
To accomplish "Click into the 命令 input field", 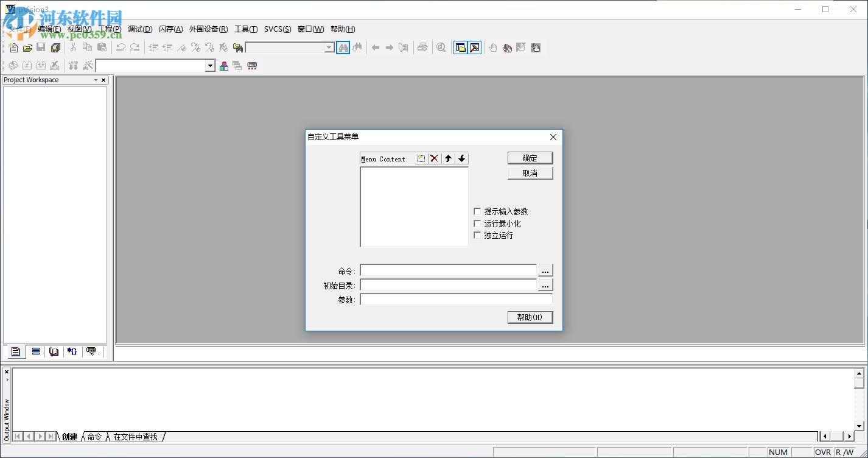I will tap(448, 270).
